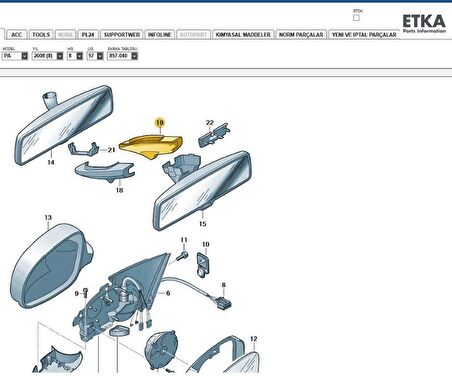Viewport: 452px width, 376px height.
Task: Open the TOOLS tab
Action: pyautogui.click(x=41, y=35)
